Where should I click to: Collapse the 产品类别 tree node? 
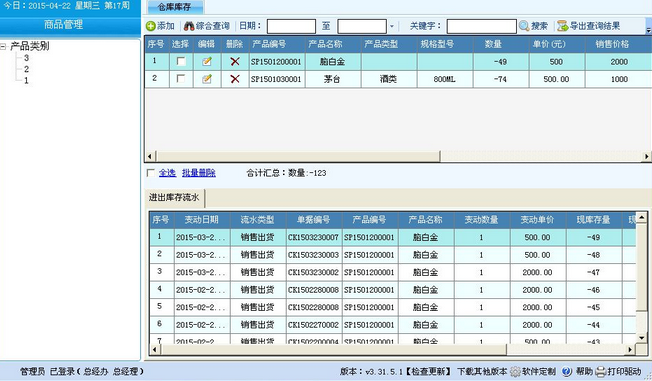point(3,46)
